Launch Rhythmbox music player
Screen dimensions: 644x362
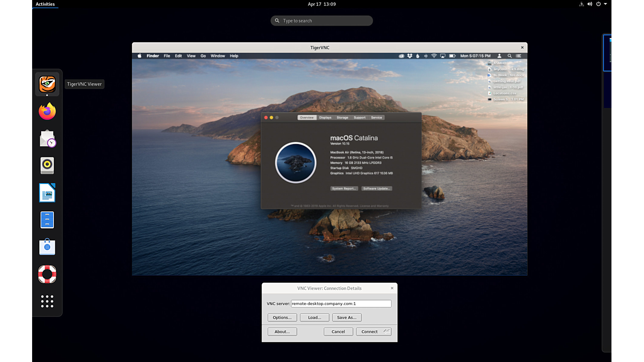tap(47, 166)
